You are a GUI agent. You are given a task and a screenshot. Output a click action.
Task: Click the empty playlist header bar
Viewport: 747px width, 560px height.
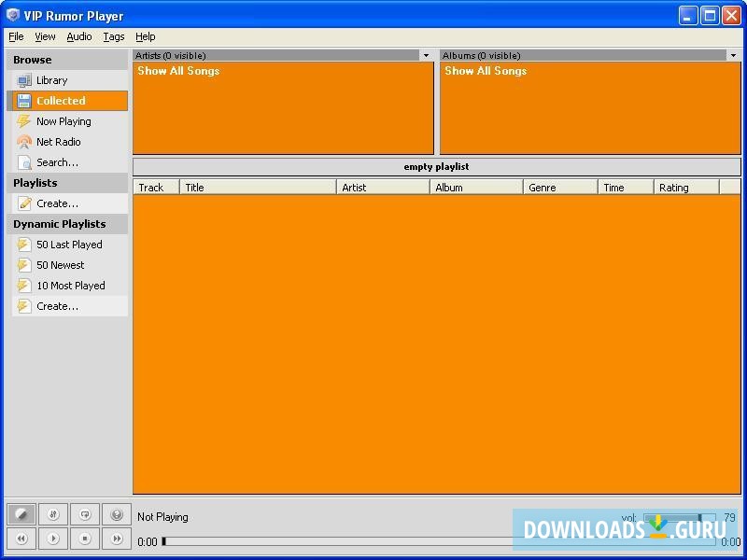point(436,167)
